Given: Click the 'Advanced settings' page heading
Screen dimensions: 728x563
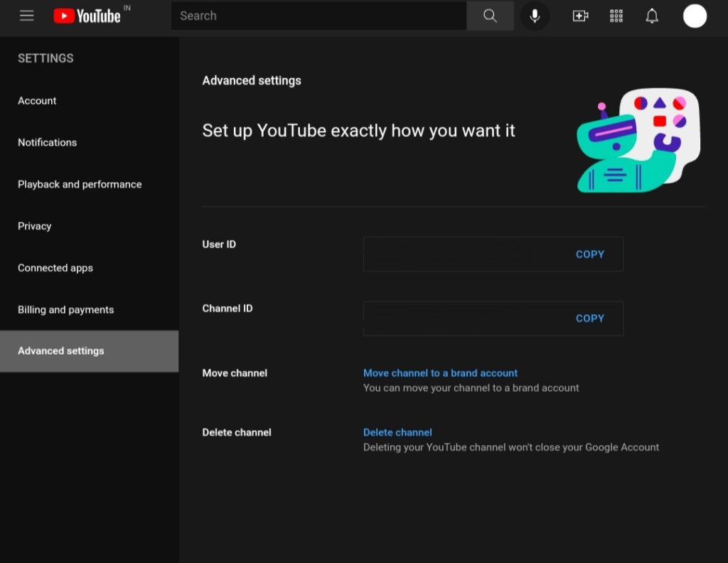Looking at the screenshot, I should coord(252,81).
